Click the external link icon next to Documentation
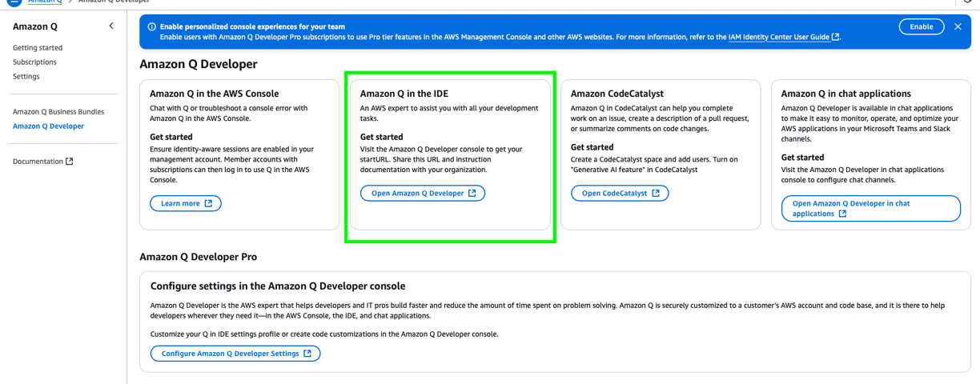Screen dimensions: 980x384 click(70, 162)
